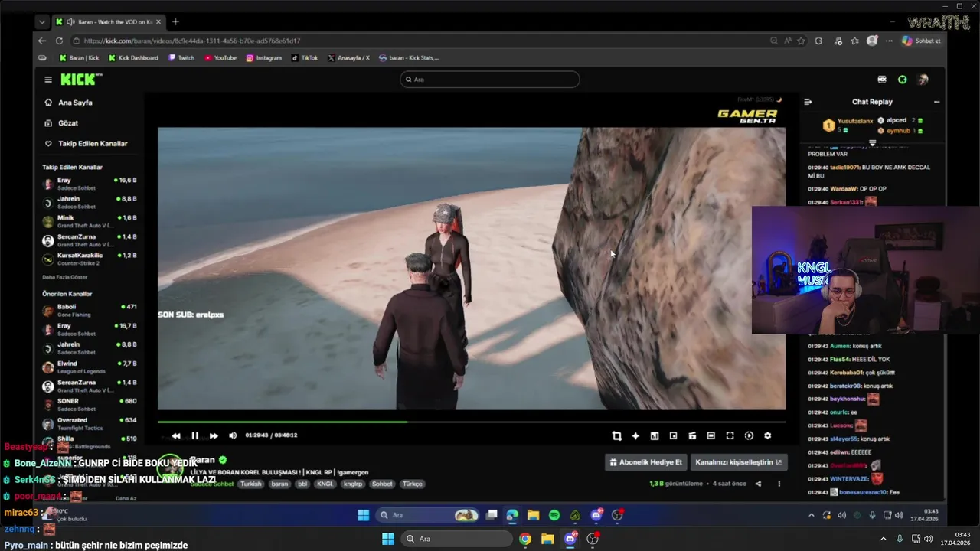Go back in the browser
Screen dimensions: 980x551
pyautogui.click(x=42, y=41)
